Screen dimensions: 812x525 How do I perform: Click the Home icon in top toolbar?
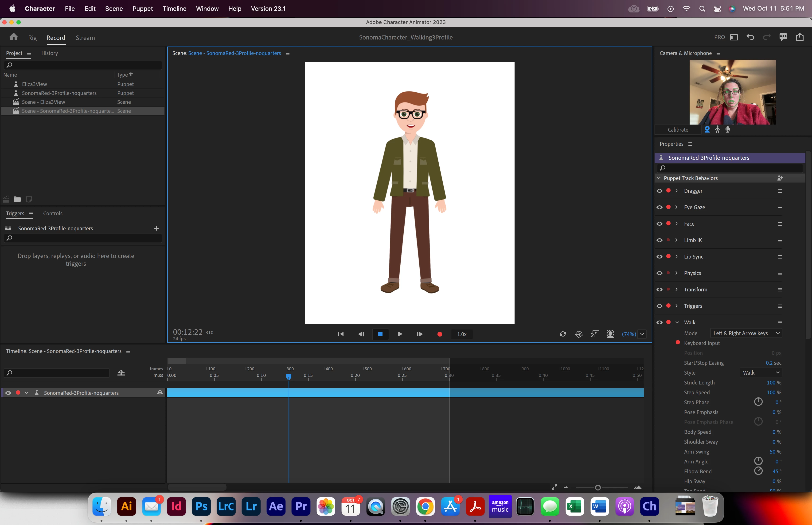tap(14, 37)
